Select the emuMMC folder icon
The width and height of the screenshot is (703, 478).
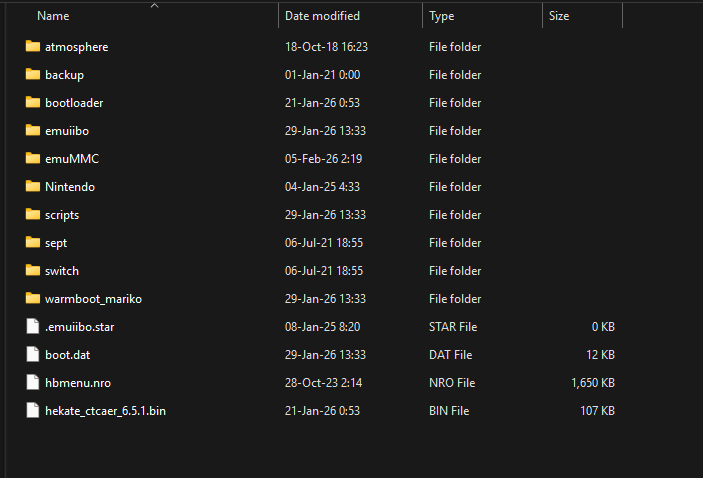pos(33,158)
